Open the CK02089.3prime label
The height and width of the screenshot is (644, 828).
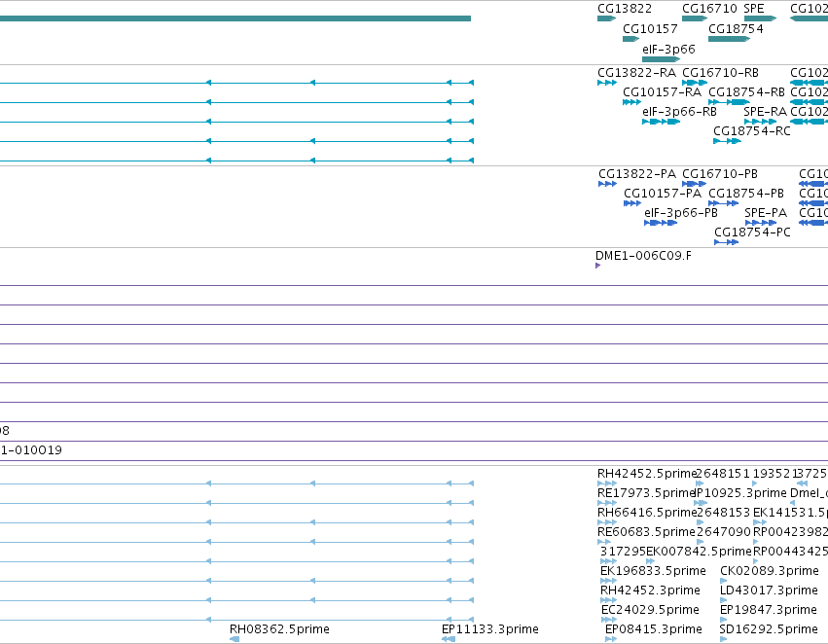coord(770,571)
